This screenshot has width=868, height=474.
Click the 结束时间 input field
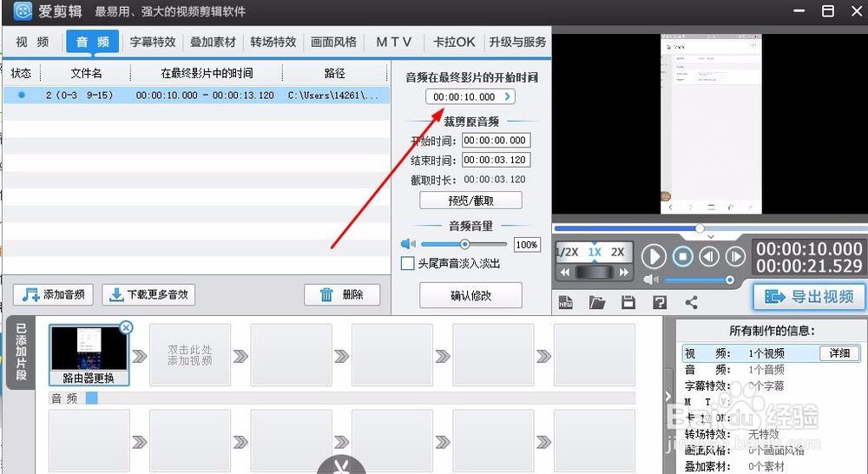(x=496, y=160)
